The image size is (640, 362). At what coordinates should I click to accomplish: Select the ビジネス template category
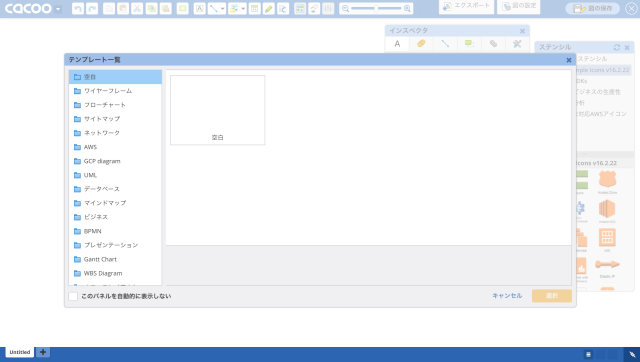(116, 217)
